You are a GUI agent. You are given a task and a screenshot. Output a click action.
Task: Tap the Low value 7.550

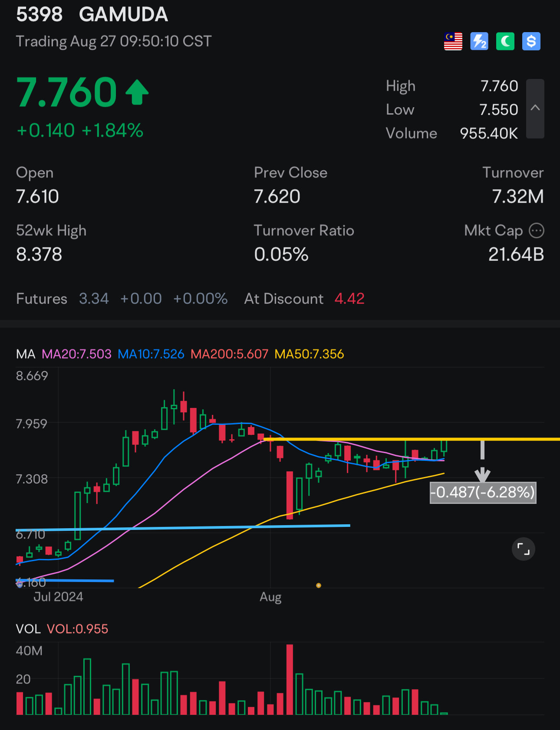click(x=499, y=110)
